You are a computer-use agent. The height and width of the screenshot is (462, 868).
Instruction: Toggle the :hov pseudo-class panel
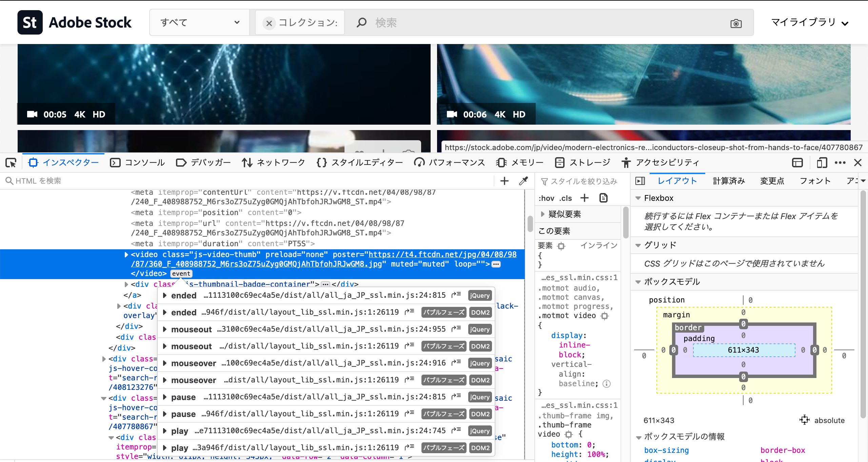pyautogui.click(x=546, y=198)
